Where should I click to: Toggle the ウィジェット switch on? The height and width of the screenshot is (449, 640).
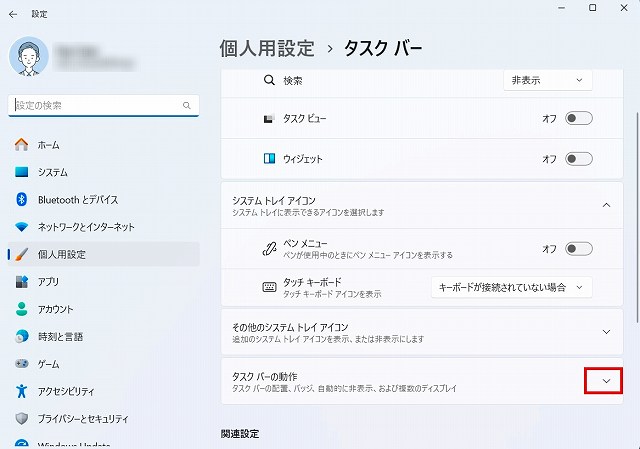click(578, 158)
